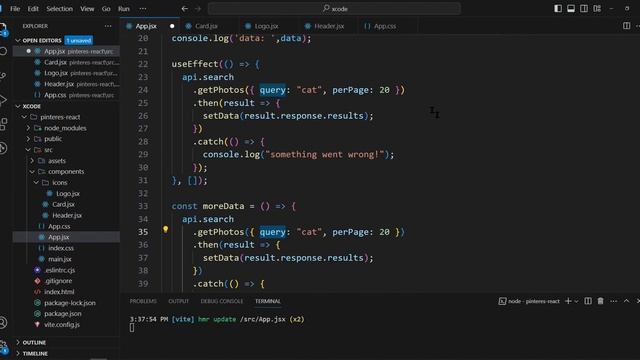Click the unsaved dot on App.jsx tab

172,26
